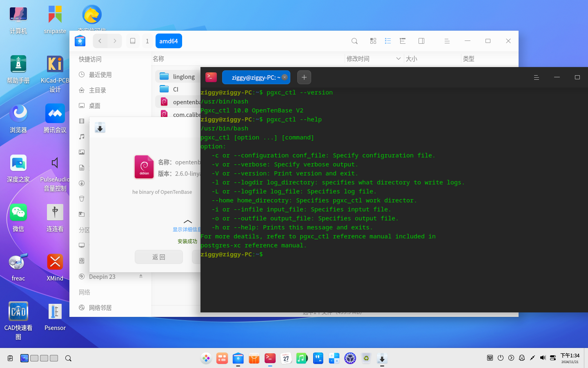588x368 pixels.
Task: Add a new terminal tab
Action: (x=304, y=77)
